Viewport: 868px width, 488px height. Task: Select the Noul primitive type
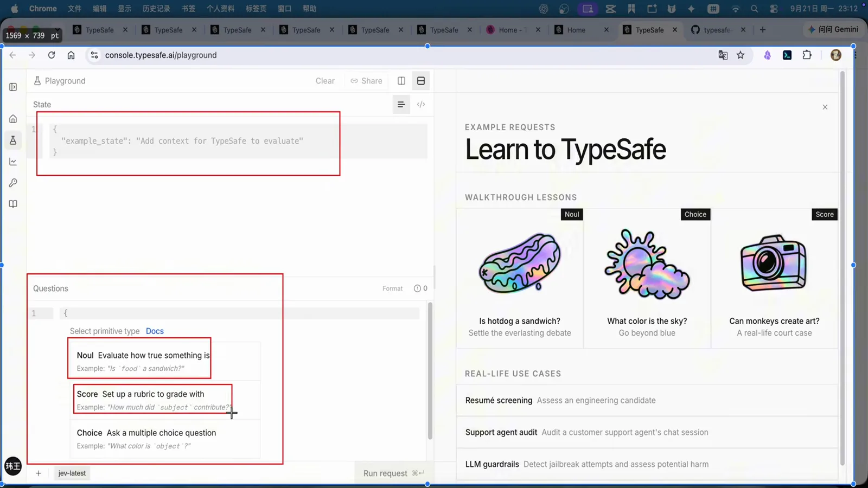(x=165, y=361)
